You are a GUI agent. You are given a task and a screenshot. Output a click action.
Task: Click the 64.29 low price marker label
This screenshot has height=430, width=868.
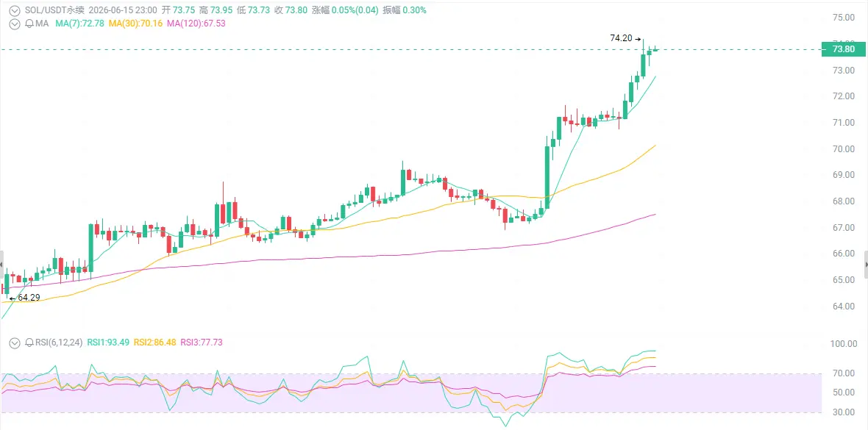point(29,298)
